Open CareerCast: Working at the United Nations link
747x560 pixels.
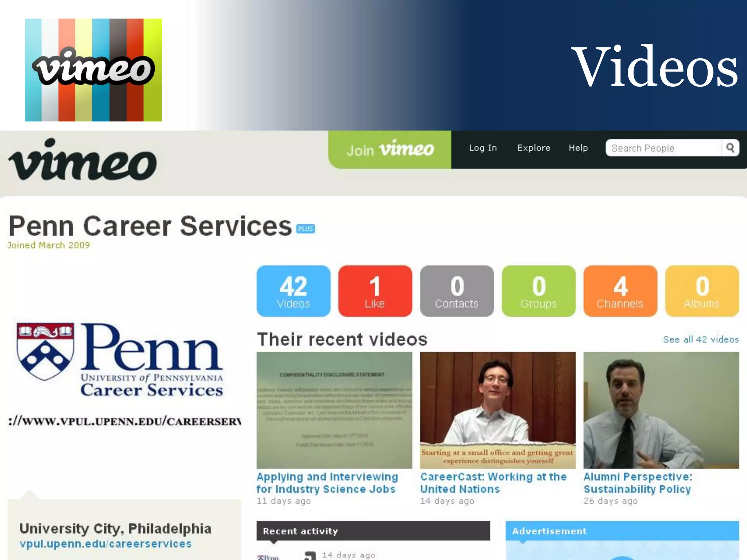[x=494, y=483]
